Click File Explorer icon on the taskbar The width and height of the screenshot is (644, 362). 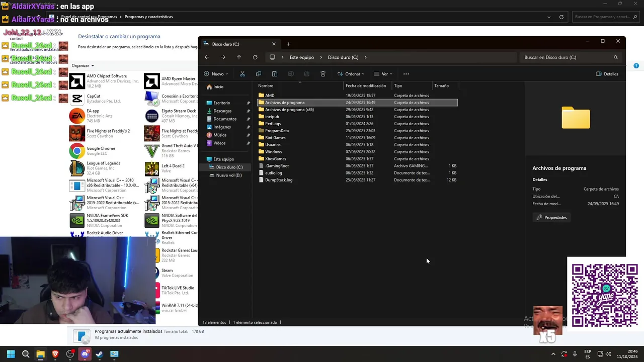point(40,354)
